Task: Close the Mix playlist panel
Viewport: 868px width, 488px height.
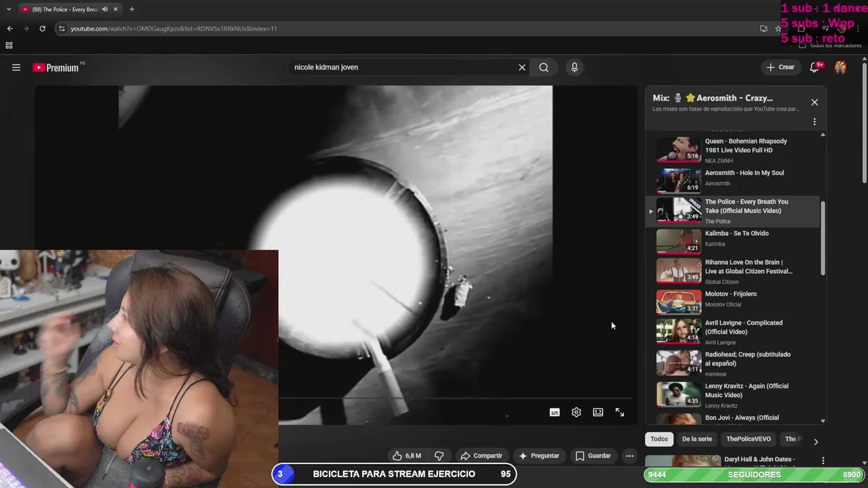Action: pyautogui.click(x=814, y=102)
